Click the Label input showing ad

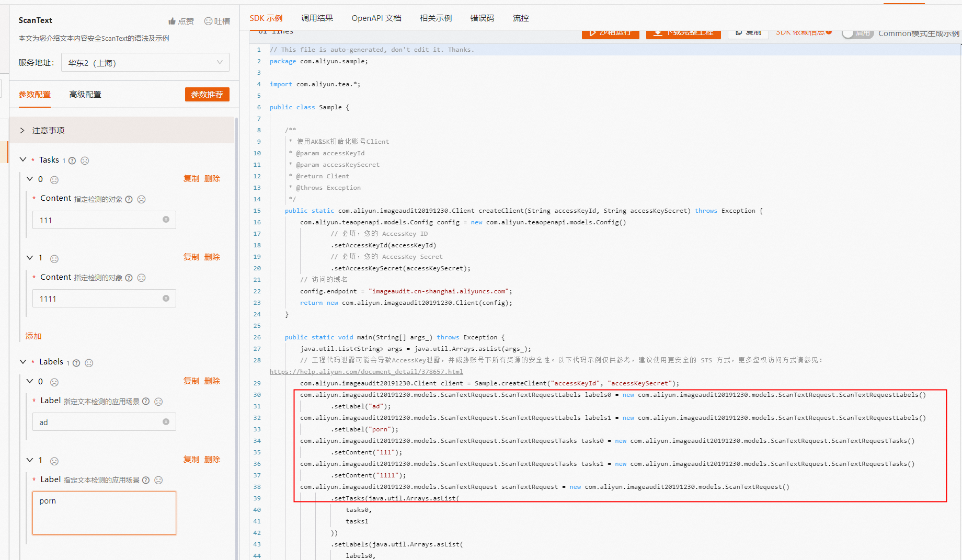pyautogui.click(x=104, y=422)
